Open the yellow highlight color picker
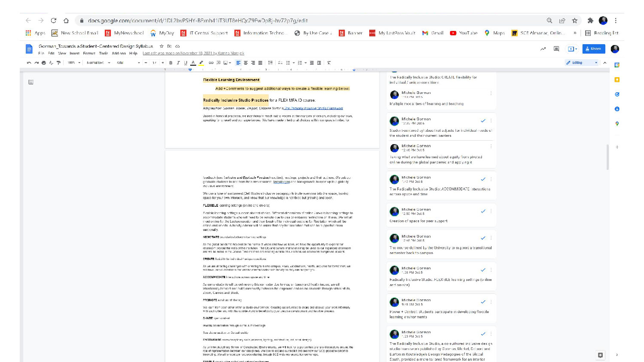Image resolution: width=644 pixels, height=362 pixels. 201,63
